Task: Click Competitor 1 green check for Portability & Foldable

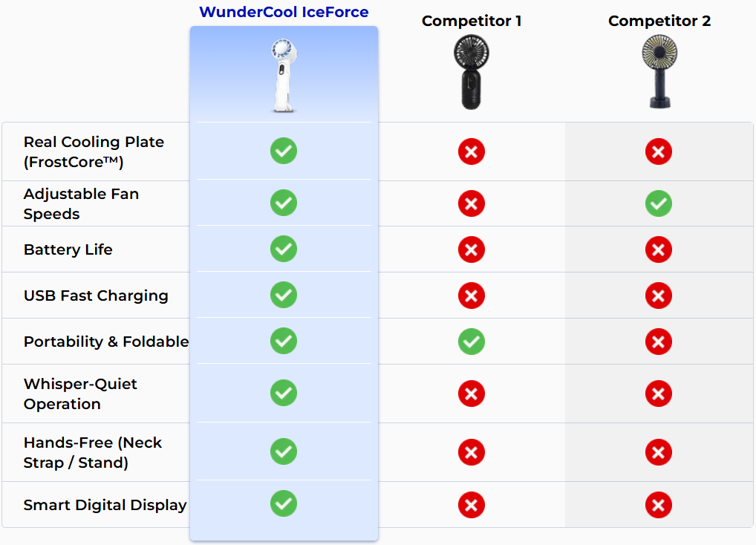Action: click(471, 342)
